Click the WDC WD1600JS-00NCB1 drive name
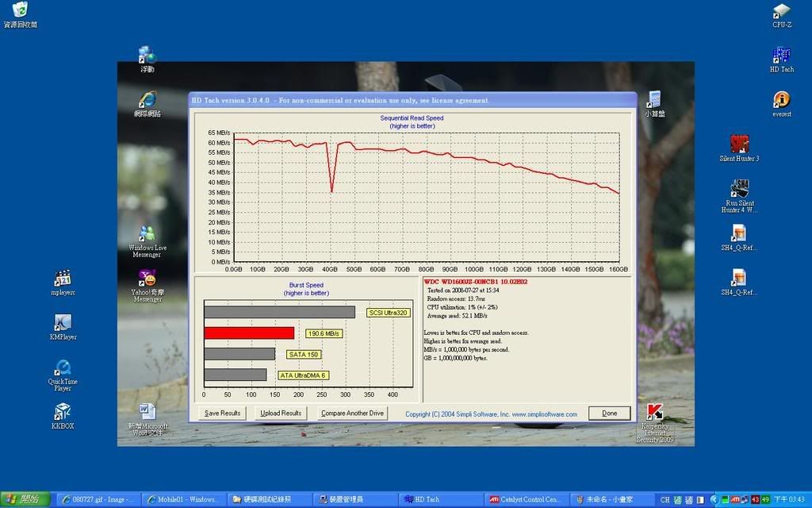Viewport: 812px width, 508px height. [476, 282]
